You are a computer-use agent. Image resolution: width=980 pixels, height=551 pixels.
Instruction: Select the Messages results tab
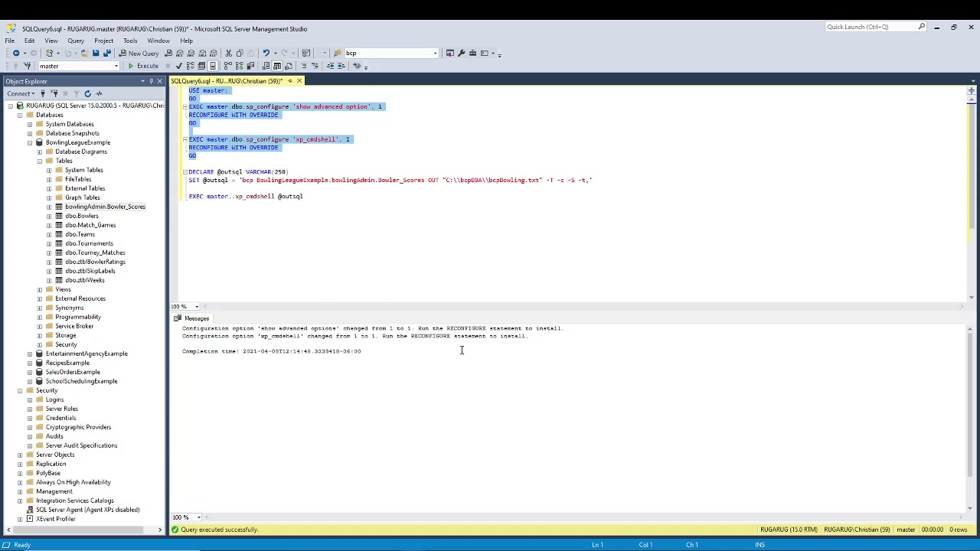pyautogui.click(x=192, y=318)
